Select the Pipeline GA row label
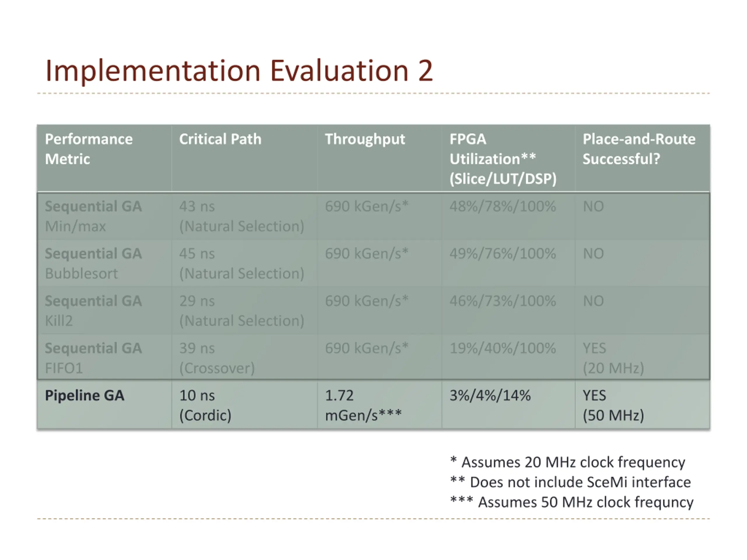 [84, 395]
